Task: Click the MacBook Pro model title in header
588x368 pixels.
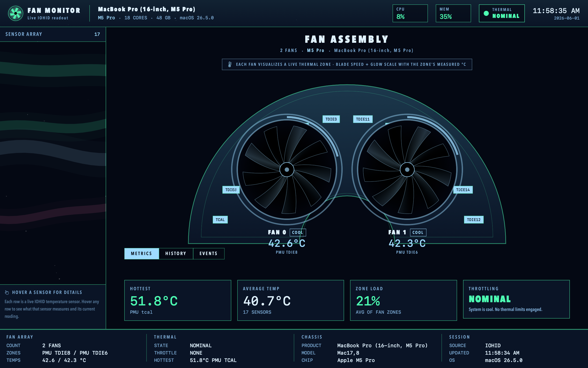Action: pos(147,9)
